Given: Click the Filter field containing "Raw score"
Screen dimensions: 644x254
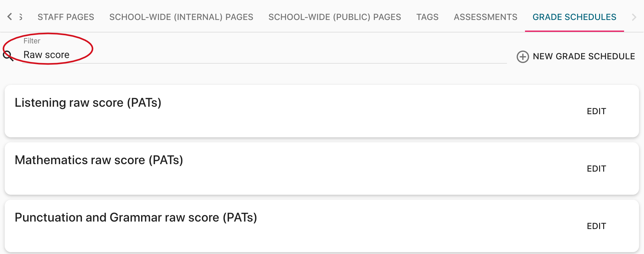Looking at the screenshot, I should 249,55.
